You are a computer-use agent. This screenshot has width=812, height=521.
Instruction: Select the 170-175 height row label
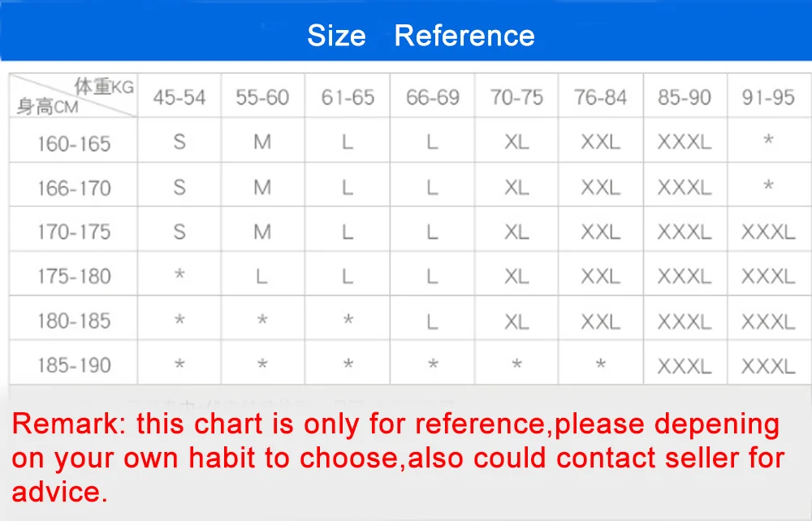coord(74,232)
